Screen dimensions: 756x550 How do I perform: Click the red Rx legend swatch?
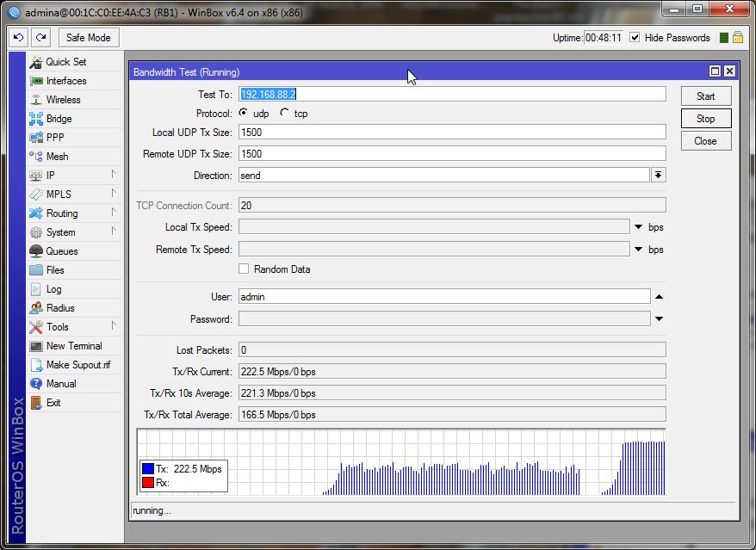coord(148,483)
